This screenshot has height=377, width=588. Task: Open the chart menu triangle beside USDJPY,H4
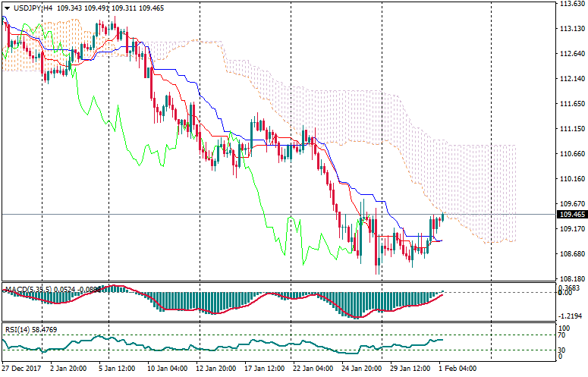coord(7,7)
